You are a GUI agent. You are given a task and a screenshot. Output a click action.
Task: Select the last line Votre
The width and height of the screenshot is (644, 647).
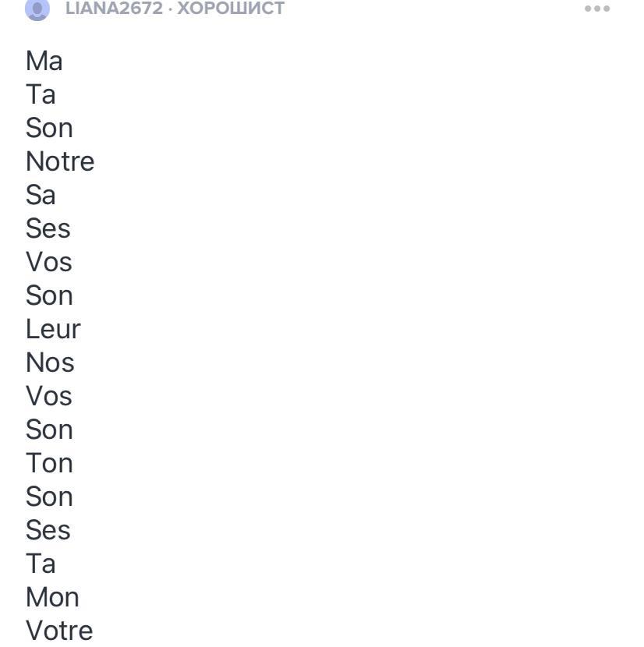[59, 630]
